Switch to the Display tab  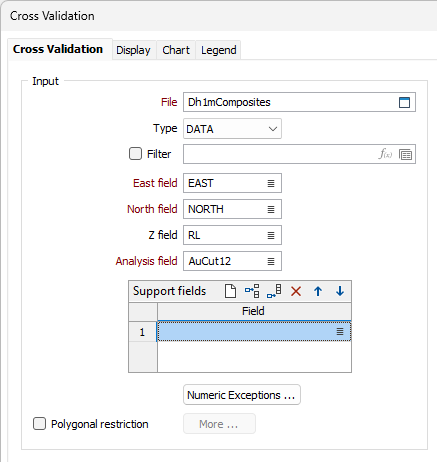click(x=133, y=50)
